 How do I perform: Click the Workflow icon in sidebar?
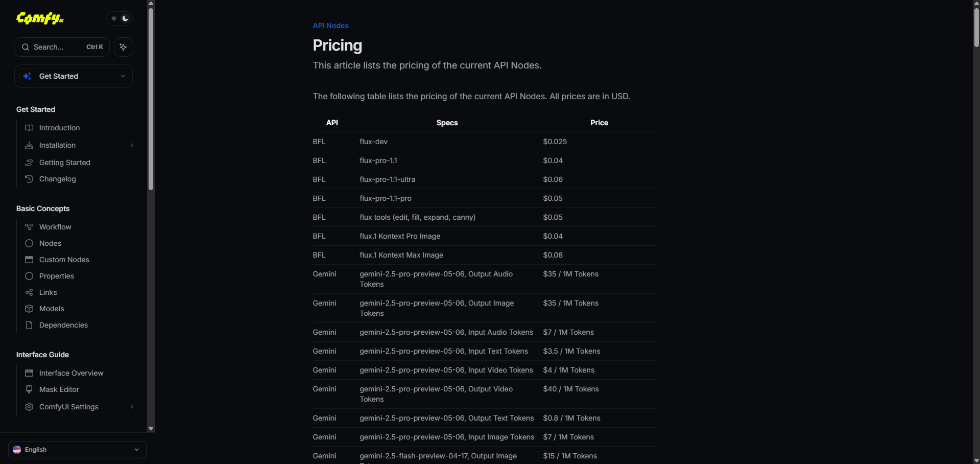[x=29, y=227]
